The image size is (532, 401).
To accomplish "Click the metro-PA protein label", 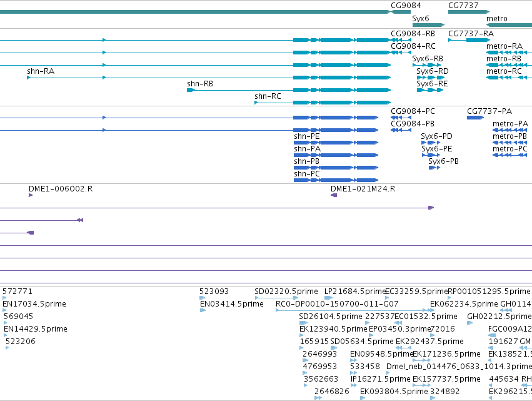I will point(510,124).
